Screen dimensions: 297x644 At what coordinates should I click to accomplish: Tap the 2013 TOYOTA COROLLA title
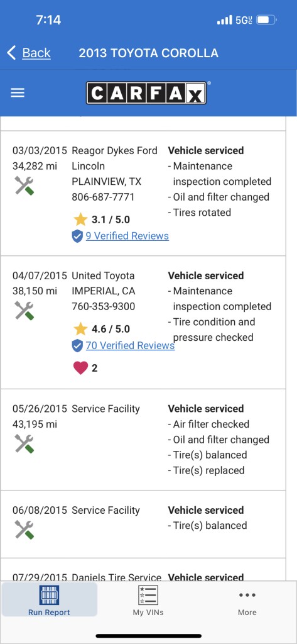pos(148,53)
